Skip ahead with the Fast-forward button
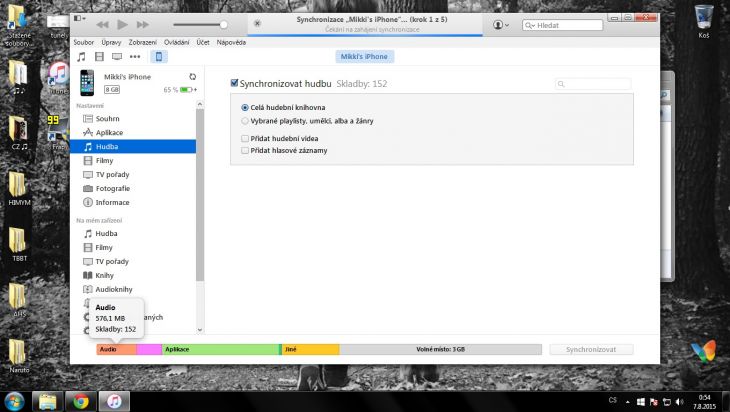 [142, 25]
